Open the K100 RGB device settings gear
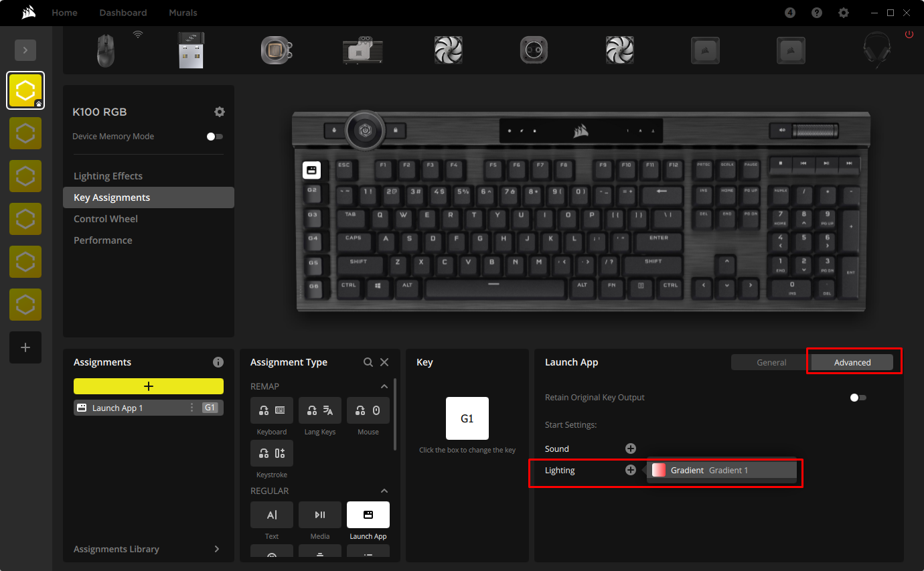 click(x=220, y=112)
